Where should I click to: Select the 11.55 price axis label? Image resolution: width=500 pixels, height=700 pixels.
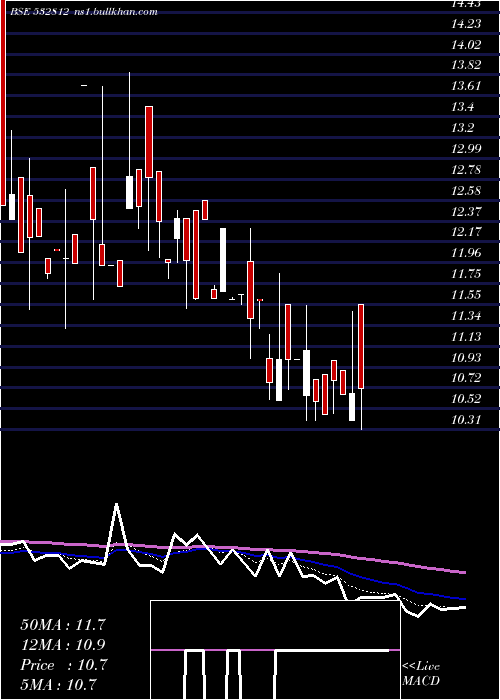click(x=466, y=295)
